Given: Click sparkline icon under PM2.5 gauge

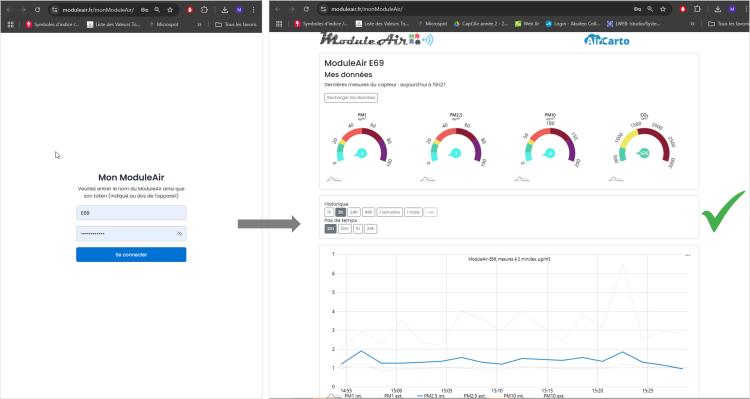Looking at the screenshot, I should click(428, 179).
